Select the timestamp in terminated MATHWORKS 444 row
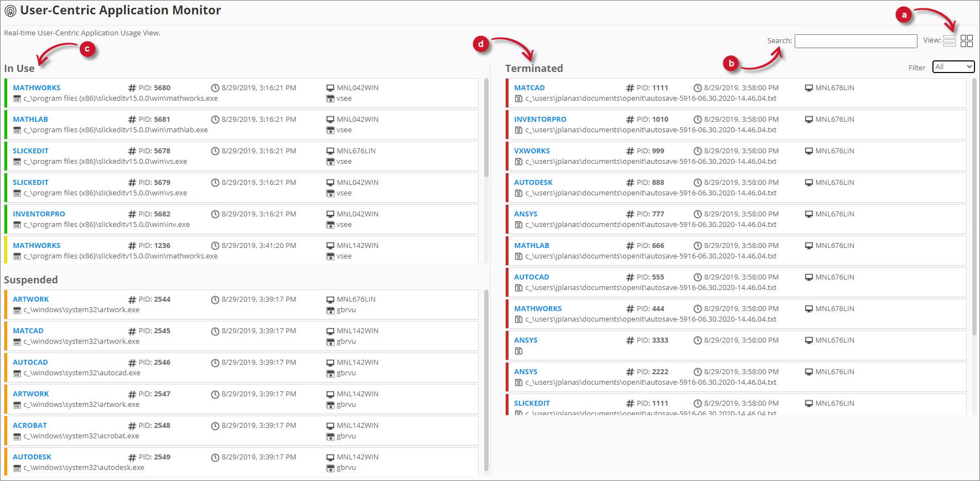This screenshot has width=980, height=481. coord(742,308)
